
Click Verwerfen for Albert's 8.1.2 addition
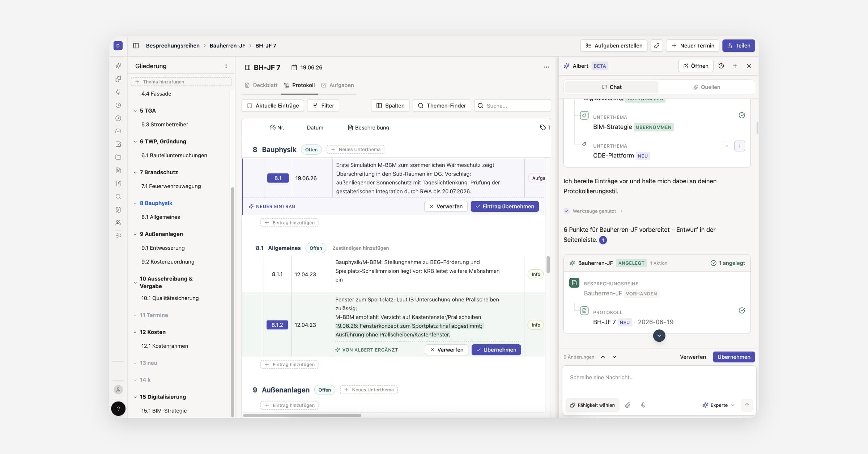447,350
